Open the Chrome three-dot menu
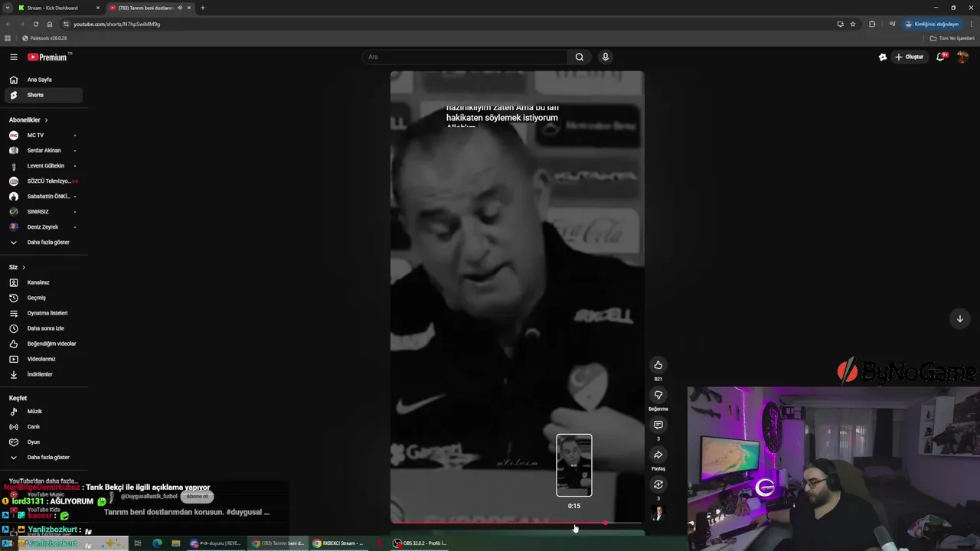The width and height of the screenshot is (980, 551). [971, 24]
